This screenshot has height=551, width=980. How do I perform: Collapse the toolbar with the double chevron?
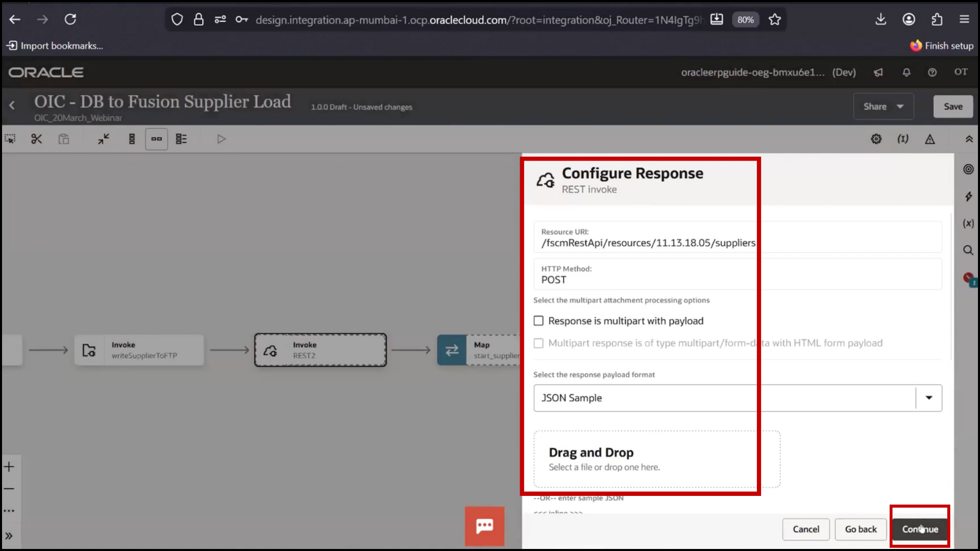click(x=969, y=139)
